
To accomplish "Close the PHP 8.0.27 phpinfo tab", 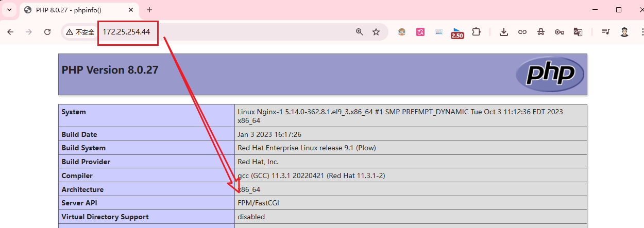I will point(132,10).
